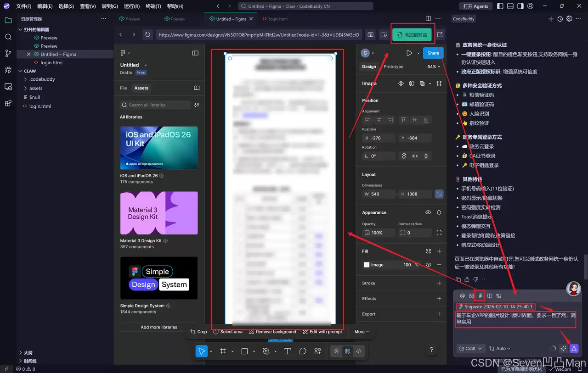The image size is (588, 373).
Task: Open the More dropdown in image toolbar
Action: 362,332
